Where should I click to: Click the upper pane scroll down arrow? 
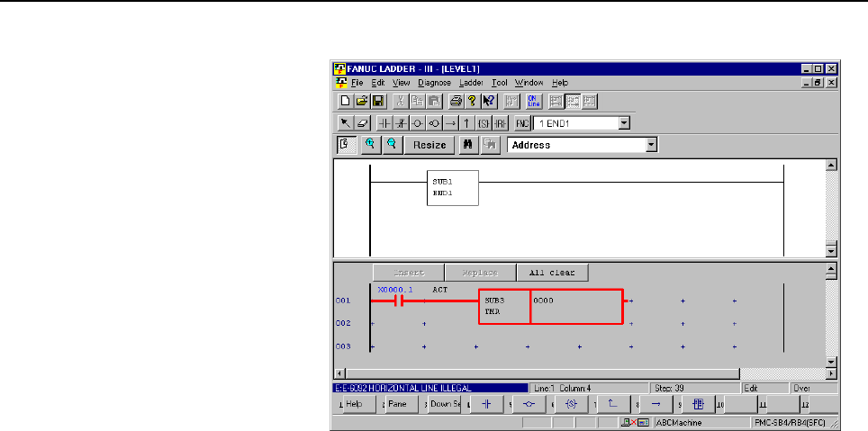(830, 251)
